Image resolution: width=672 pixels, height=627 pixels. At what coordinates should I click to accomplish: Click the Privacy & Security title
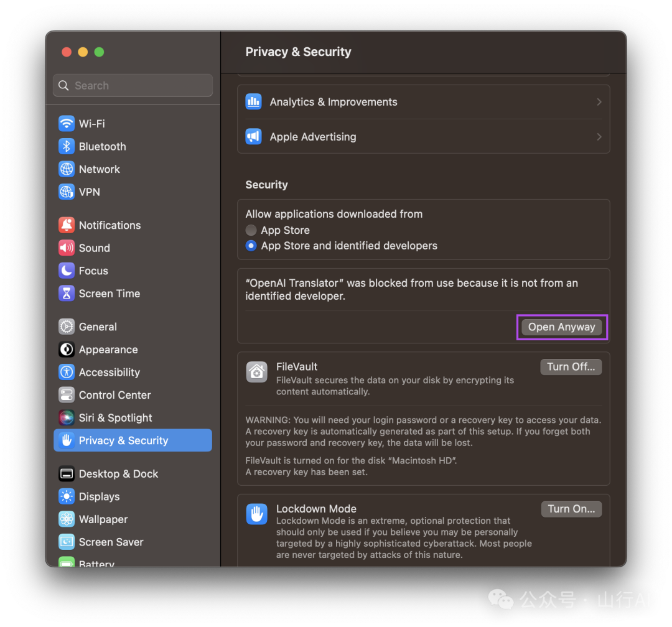pos(298,52)
